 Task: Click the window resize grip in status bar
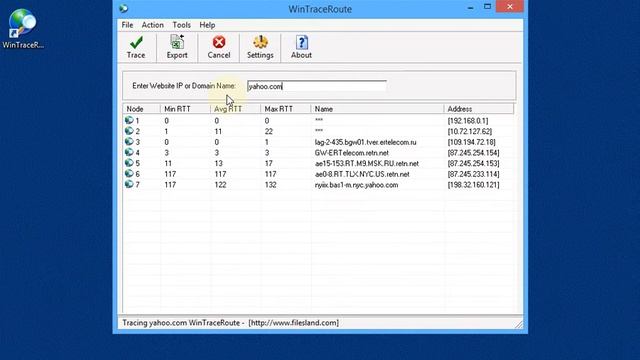tap(519, 324)
